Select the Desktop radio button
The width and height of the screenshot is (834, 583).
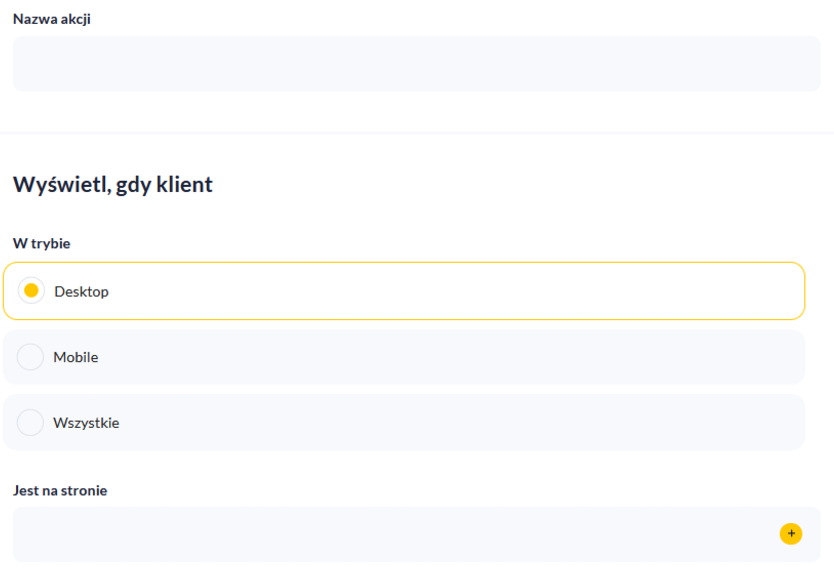pyautogui.click(x=31, y=291)
